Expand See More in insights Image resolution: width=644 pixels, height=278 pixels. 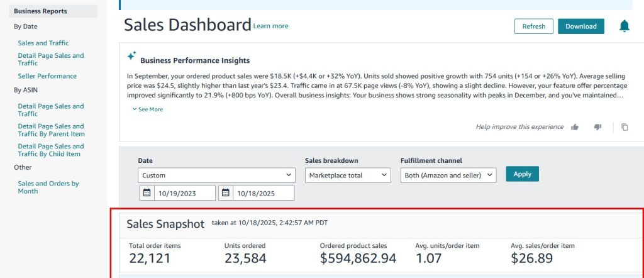point(147,109)
